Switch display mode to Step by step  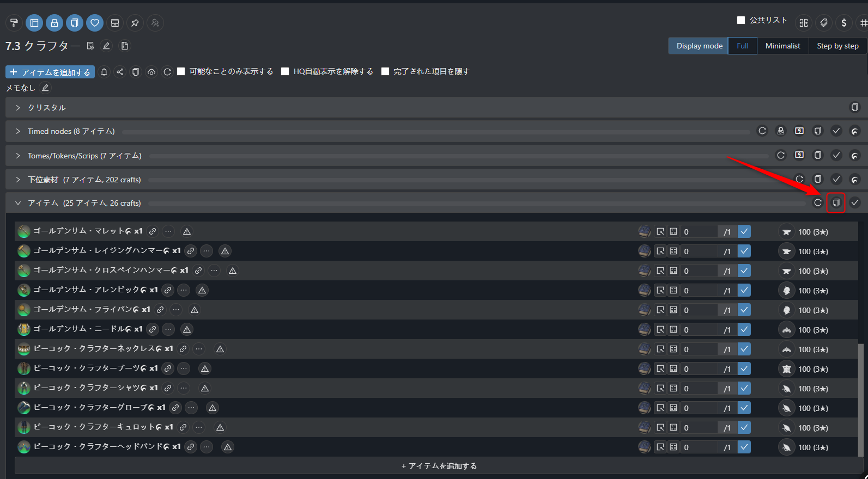837,46
